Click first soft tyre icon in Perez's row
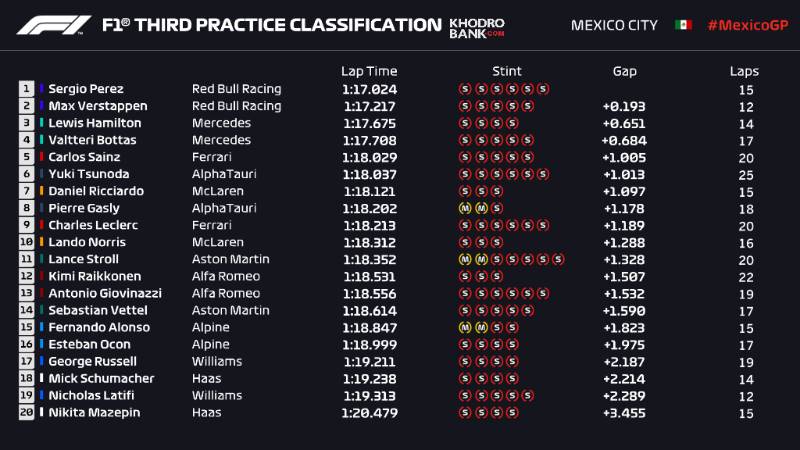The image size is (800, 450). coord(464,89)
